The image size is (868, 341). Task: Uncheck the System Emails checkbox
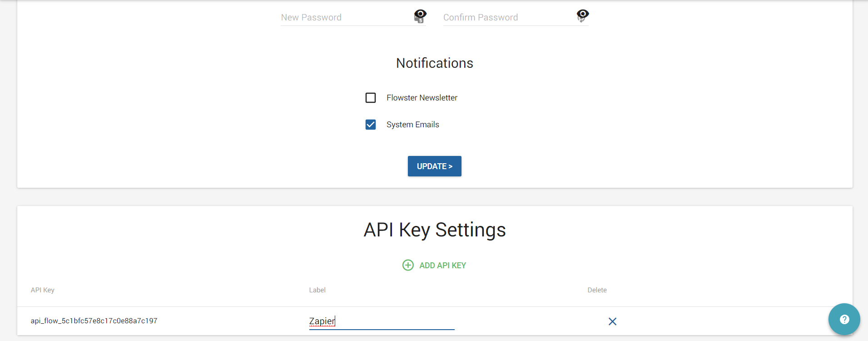pos(371,125)
